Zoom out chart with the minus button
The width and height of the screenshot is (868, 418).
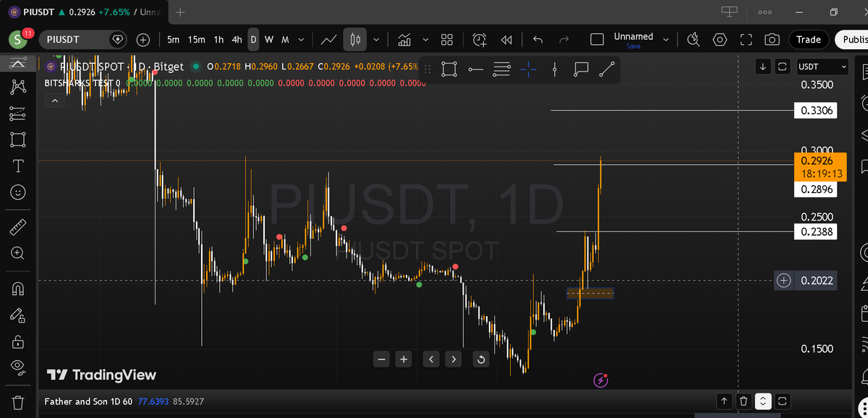pos(383,359)
